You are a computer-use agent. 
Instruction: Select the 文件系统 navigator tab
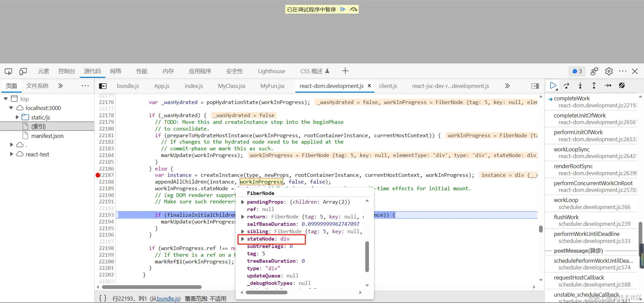[37, 86]
